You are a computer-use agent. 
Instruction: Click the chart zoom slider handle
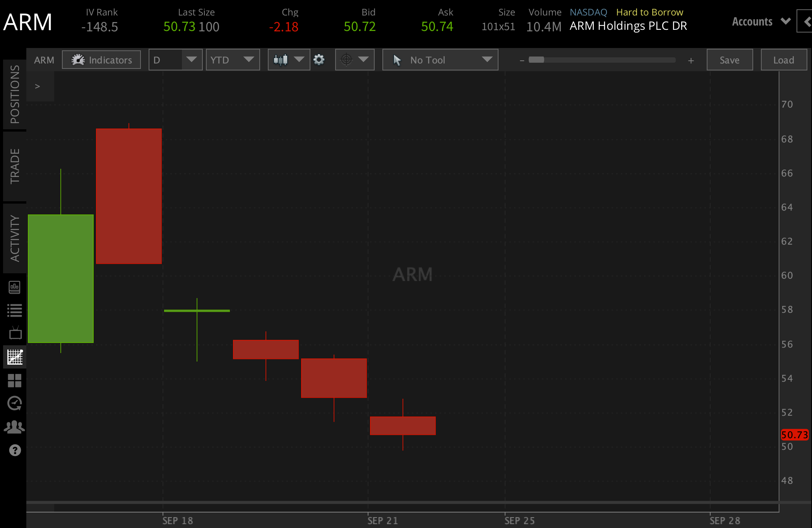[536, 60]
